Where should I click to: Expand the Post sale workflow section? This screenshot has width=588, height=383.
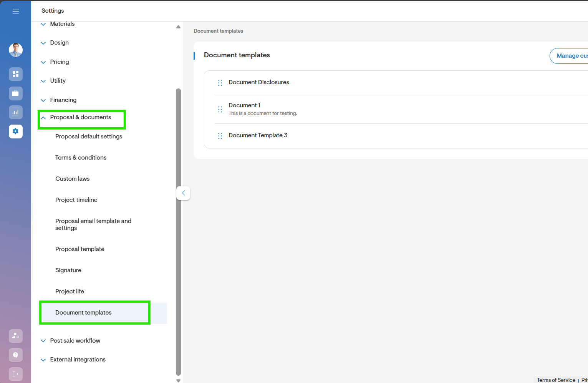click(x=70, y=341)
